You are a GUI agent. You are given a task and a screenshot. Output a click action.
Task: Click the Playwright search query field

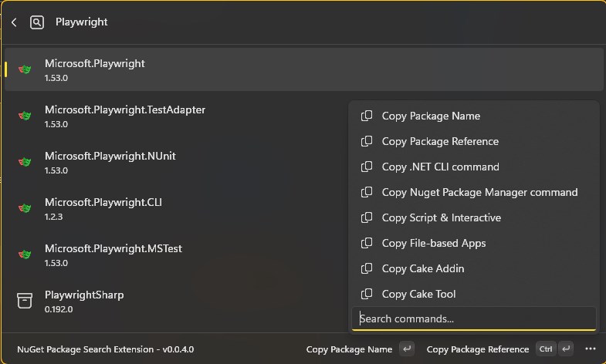[82, 22]
